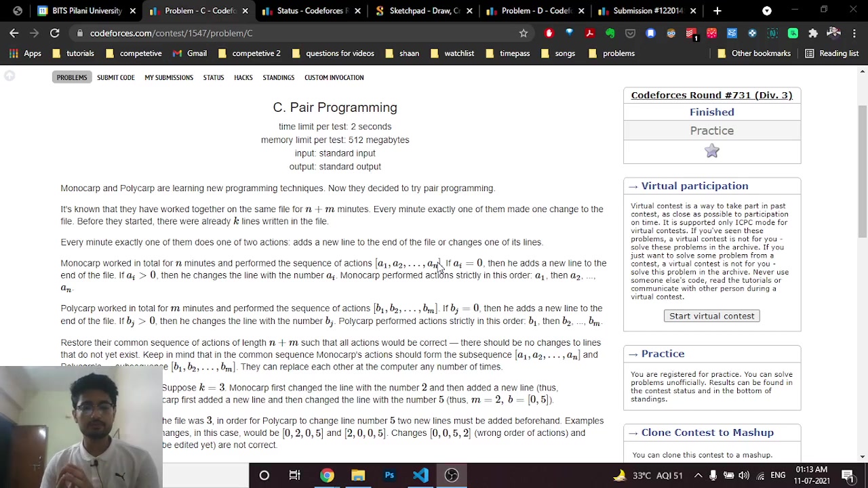Viewport: 868px width, 488px height.
Task: Click the Pocket extension icon
Action: 631,33
